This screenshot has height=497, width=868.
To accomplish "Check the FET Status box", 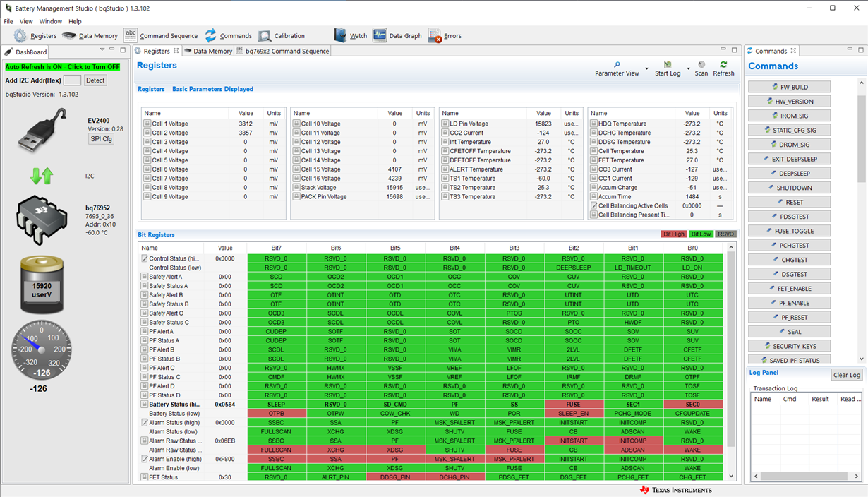I will [145, 478].
